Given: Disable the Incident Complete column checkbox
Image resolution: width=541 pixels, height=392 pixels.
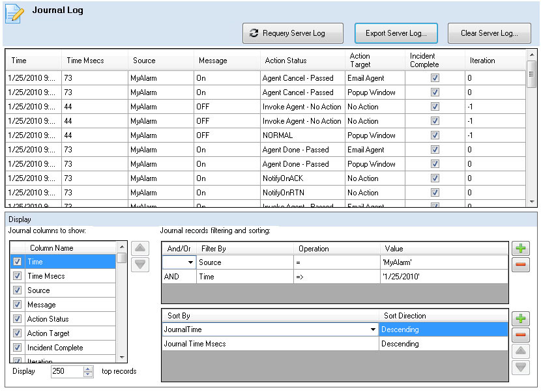Looking at the screenshot, I should click(18, 348).
